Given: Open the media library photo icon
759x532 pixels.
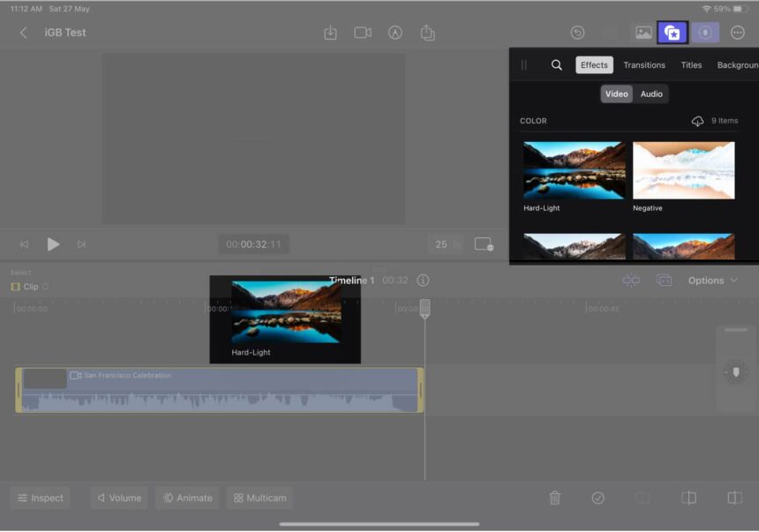Looking at the screenshot, I should (642, 33).
